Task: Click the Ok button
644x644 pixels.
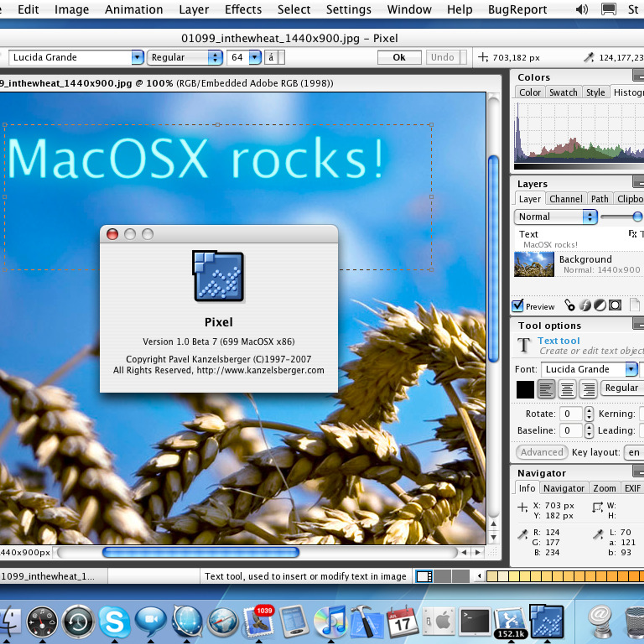Action: click(x=399, y=57)
